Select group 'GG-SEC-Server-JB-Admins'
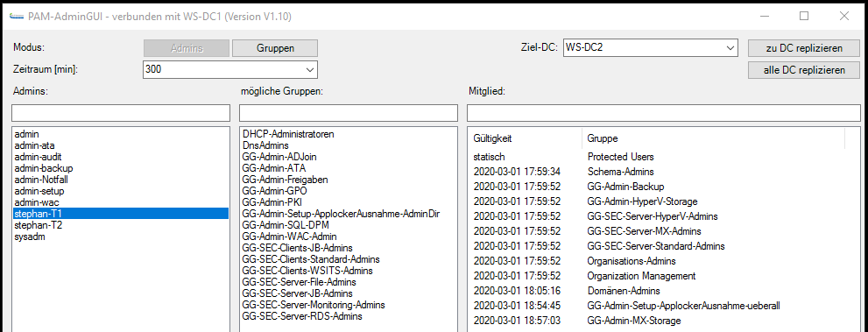 pyautogui.click(x=349, y=293)
